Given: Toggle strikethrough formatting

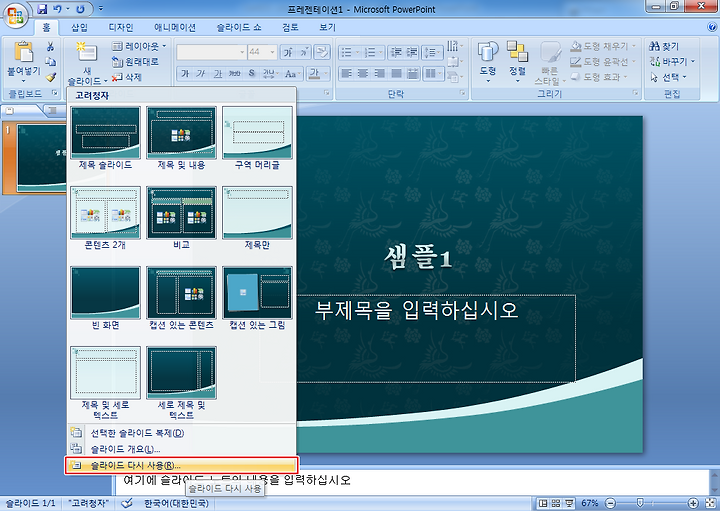Looking at the screenshot, I should tap(235, 73).
